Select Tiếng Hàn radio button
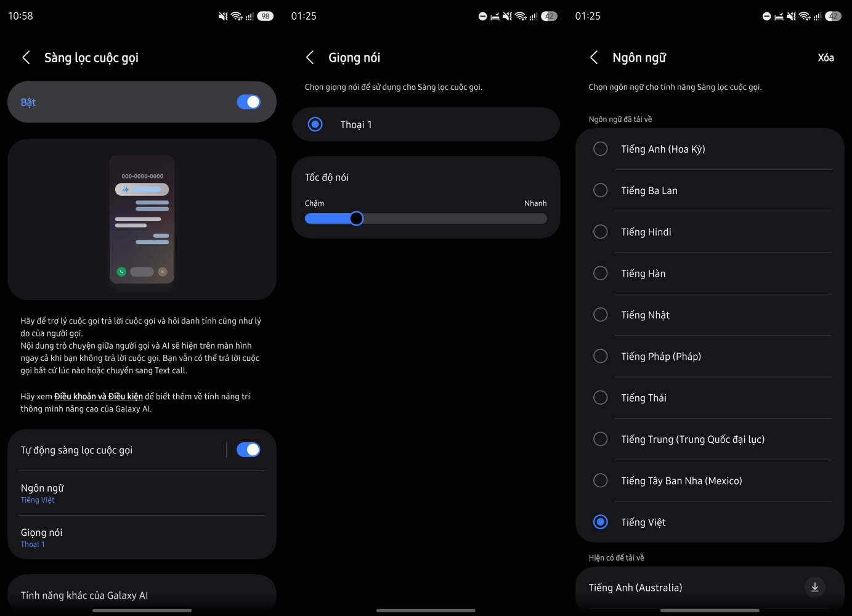852x616 pixels. click(600, 274)
